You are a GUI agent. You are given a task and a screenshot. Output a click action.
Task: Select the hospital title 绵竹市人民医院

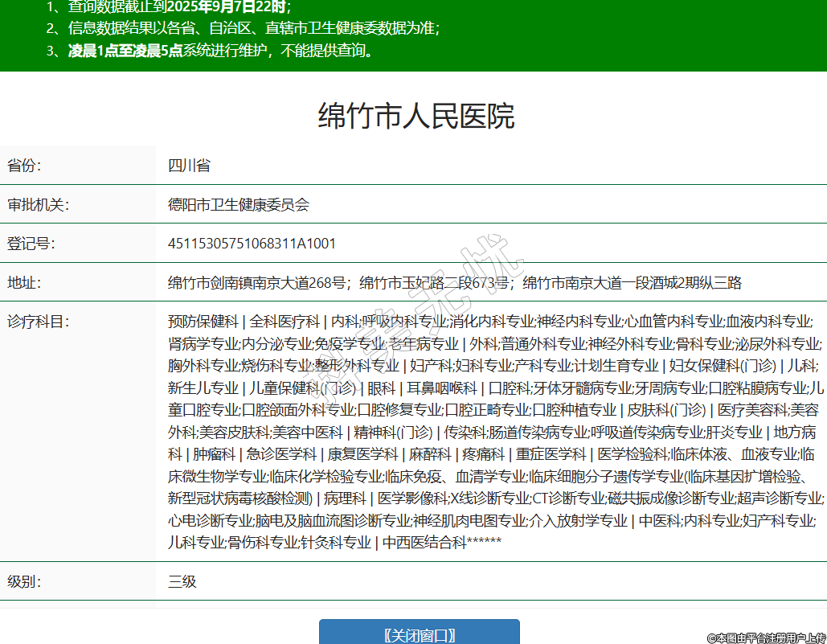[x=416, y=117]
